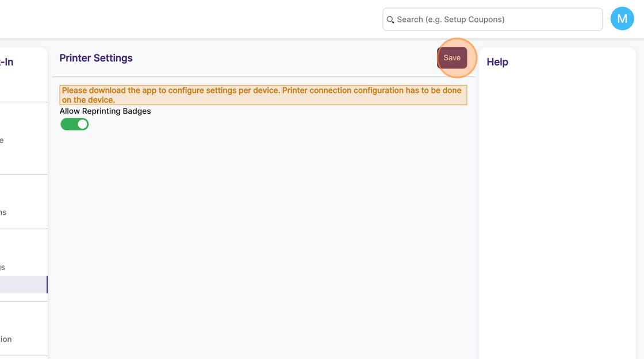Image resolution: width=644 pixels, height=359 pixels.
Task: Open the sidebar item ending in "e"
Action: pyautogui.click(x=2, y=140)
